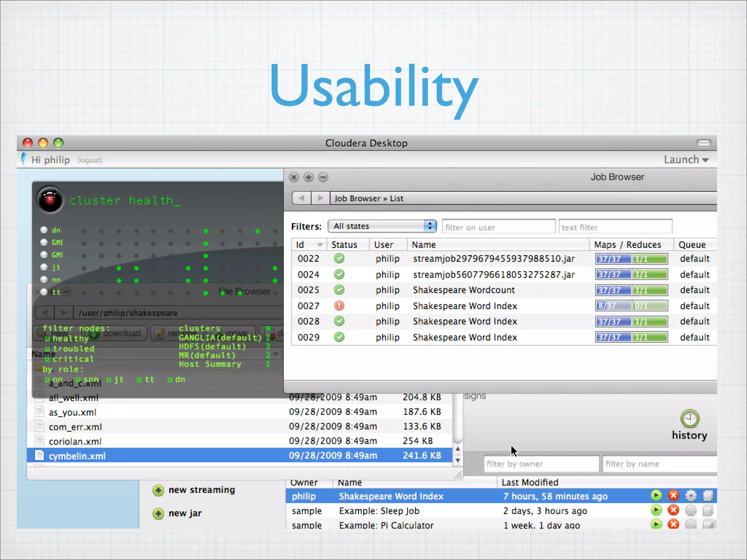
Task: Delete the Example: Sleep Job design
Action: click(x=673, y=510)
